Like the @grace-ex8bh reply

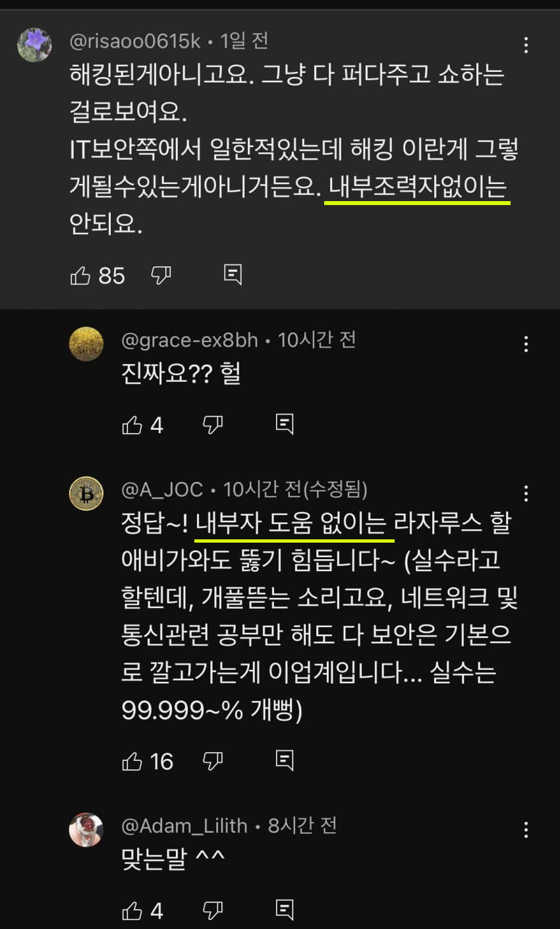coord(132,425)
